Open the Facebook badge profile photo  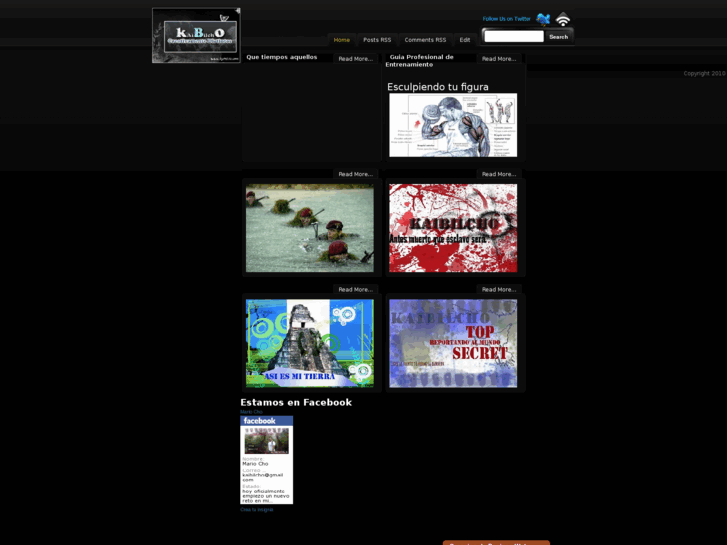[x=267, y=441]
